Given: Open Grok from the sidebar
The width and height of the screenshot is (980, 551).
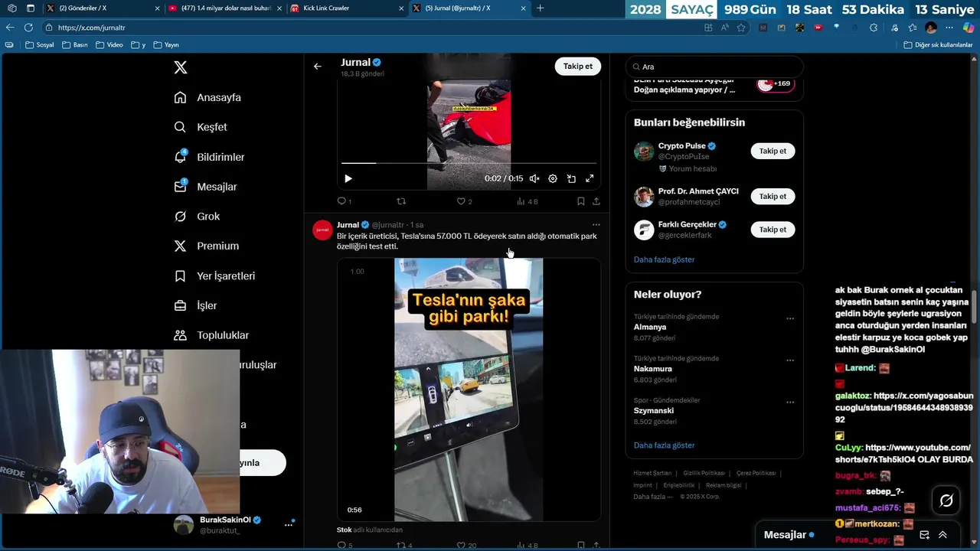Looking at the screenshot, I should [x=197, y=217].
